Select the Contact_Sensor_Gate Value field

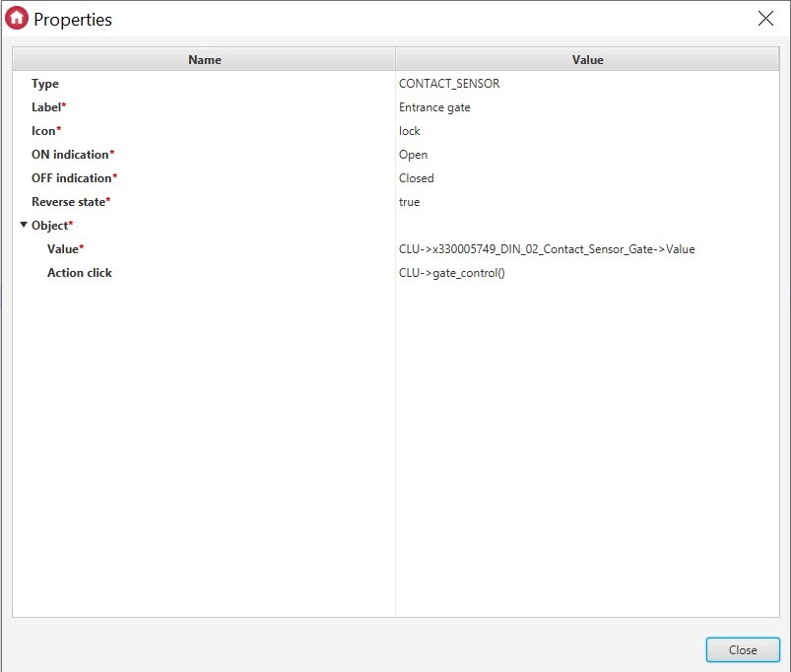547,249
